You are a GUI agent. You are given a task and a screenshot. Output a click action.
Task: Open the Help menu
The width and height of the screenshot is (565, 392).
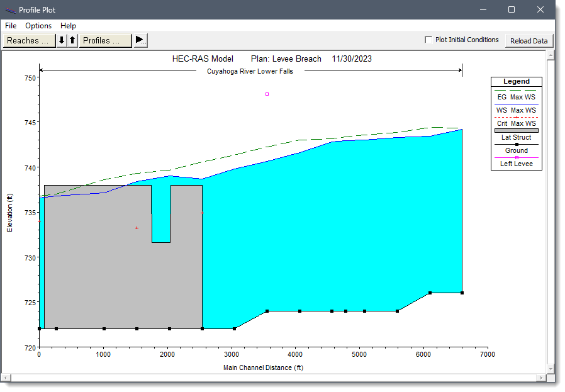click(68, 26)
